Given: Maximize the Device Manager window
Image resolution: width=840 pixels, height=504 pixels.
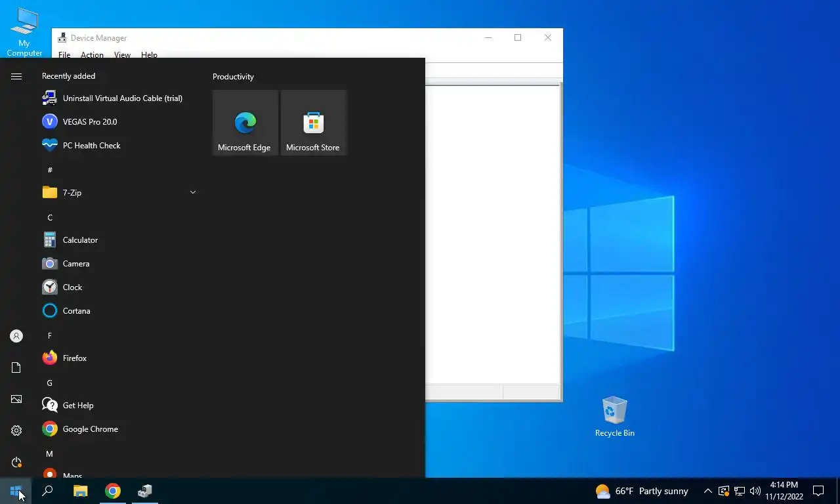Looking at the screenshot, I should [x=518, y=37].
